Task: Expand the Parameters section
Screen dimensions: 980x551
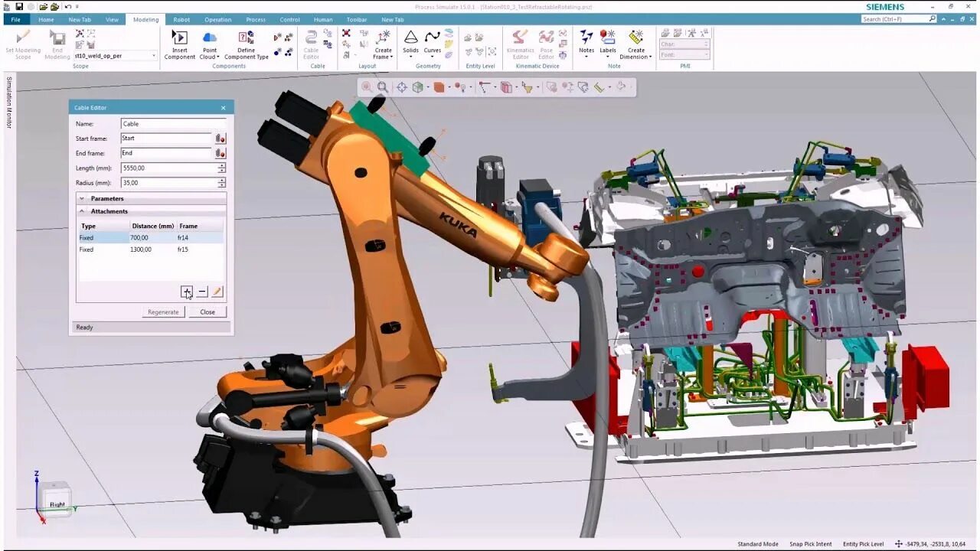Action: [82, 199]
